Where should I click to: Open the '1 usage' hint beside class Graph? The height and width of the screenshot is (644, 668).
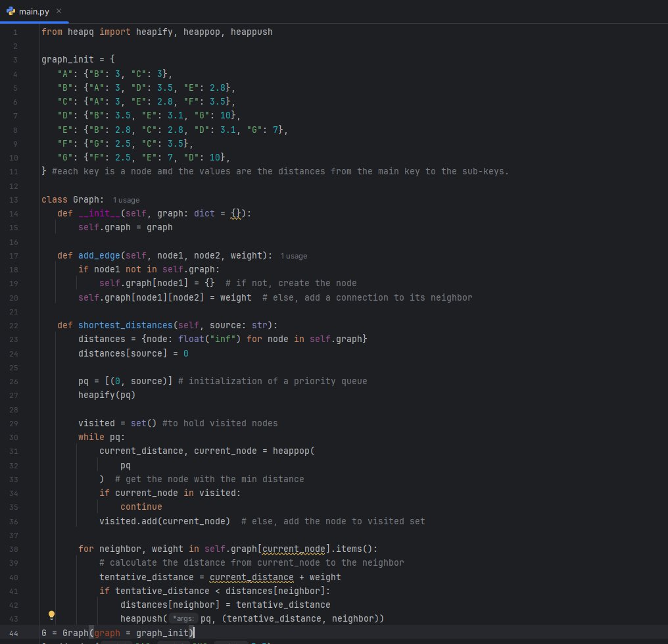pyautogui.click(x=126, y=200)
